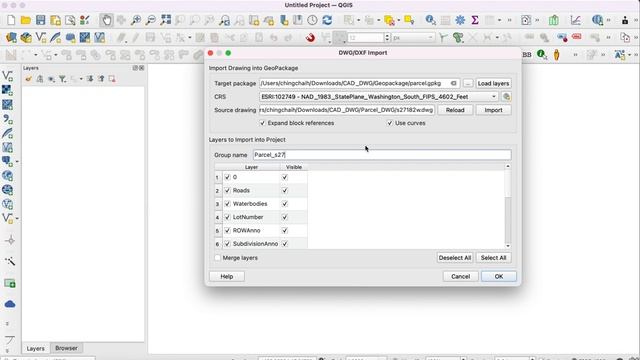Click the Select Features by area icon
This screenshot has width=640, height=360.
[x=349, y=20]
